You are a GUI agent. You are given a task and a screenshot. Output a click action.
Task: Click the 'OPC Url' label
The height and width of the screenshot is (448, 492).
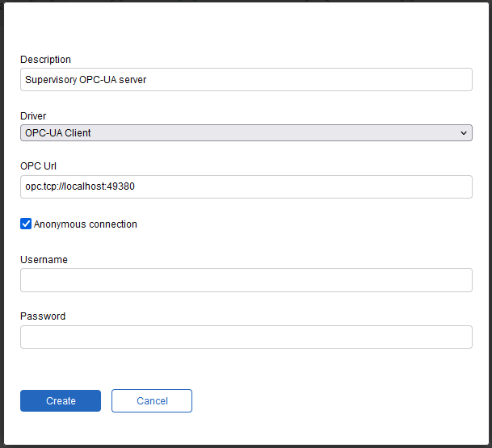[x=38, y=166]
